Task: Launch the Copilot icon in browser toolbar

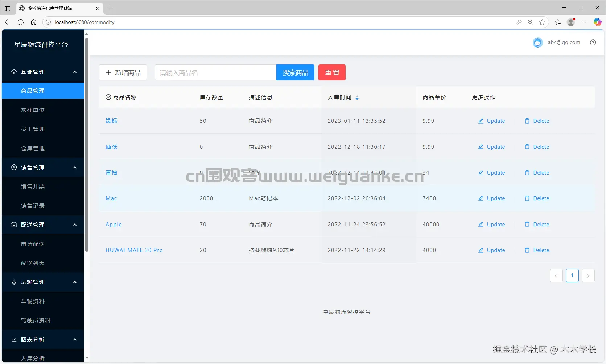Action: point(597,22)
